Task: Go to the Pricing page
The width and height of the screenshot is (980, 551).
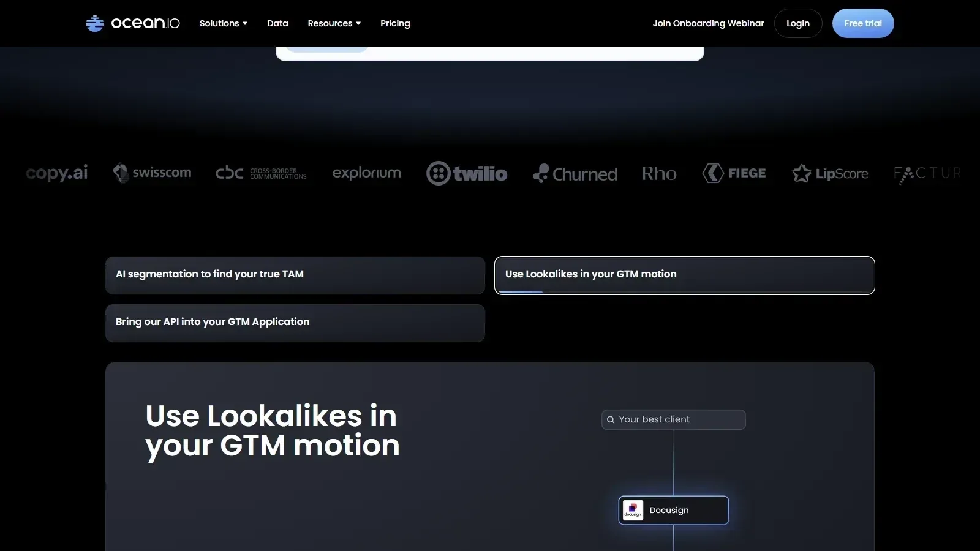Action: pos(395,23)
